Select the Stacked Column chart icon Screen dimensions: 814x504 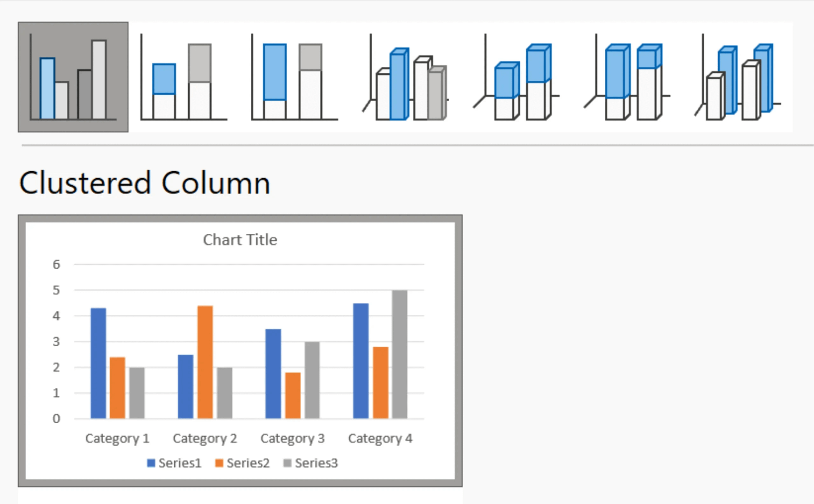point(184,77)
